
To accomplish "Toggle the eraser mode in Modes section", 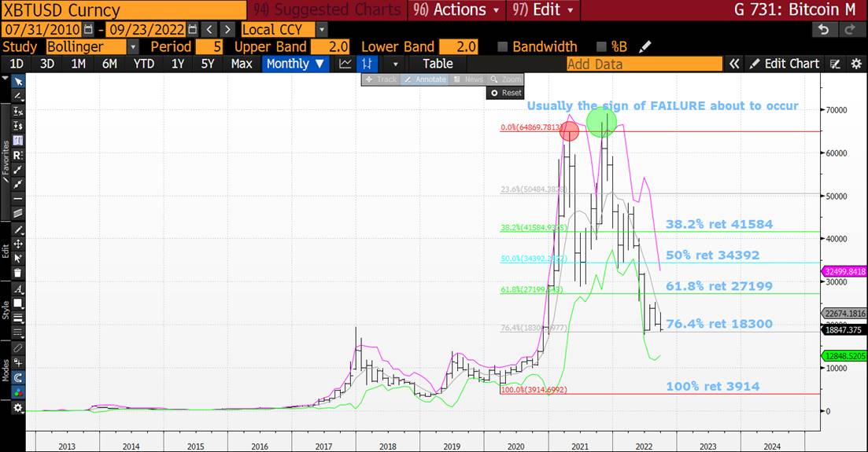I will click(x=18, y=348).
